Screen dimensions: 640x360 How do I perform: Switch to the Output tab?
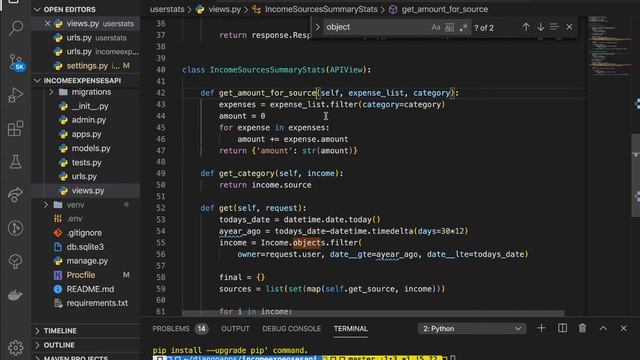(235, 329)
